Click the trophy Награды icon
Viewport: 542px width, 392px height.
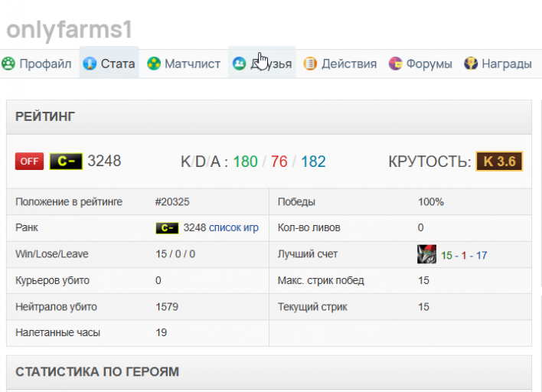coord(471,64)
